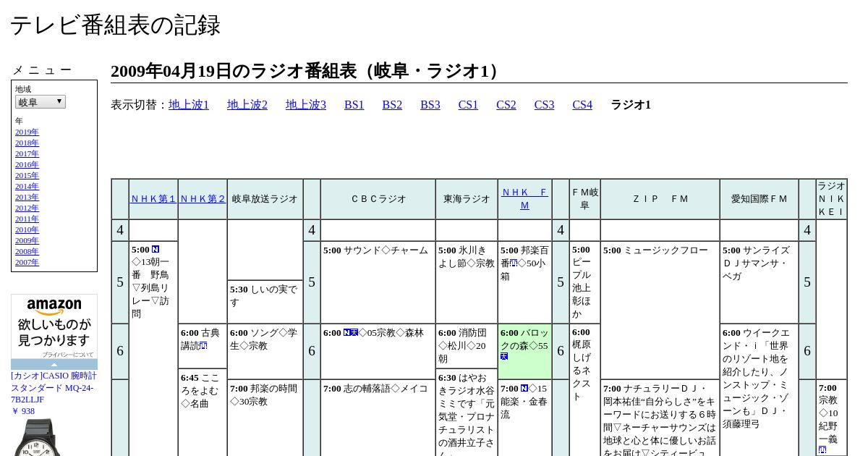Click the 天 weather icon in CBCラジオ 6:00 program

tap(354, 333)
